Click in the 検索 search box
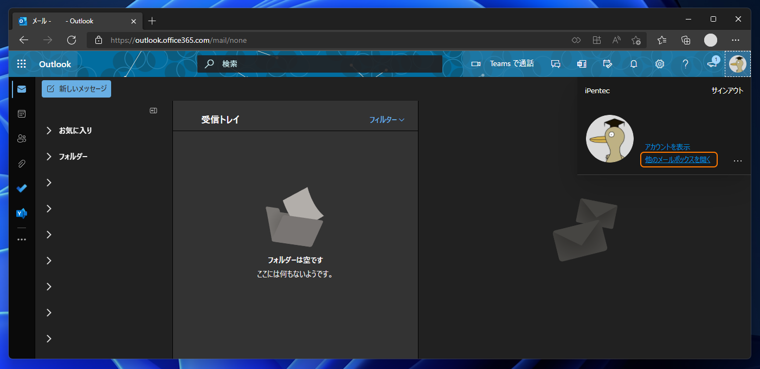 [319, 64]
